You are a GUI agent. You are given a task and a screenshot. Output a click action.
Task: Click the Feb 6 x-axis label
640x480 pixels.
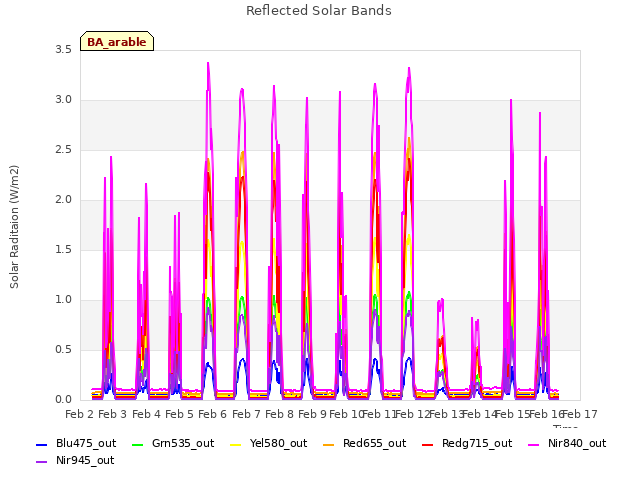point(212,415)
